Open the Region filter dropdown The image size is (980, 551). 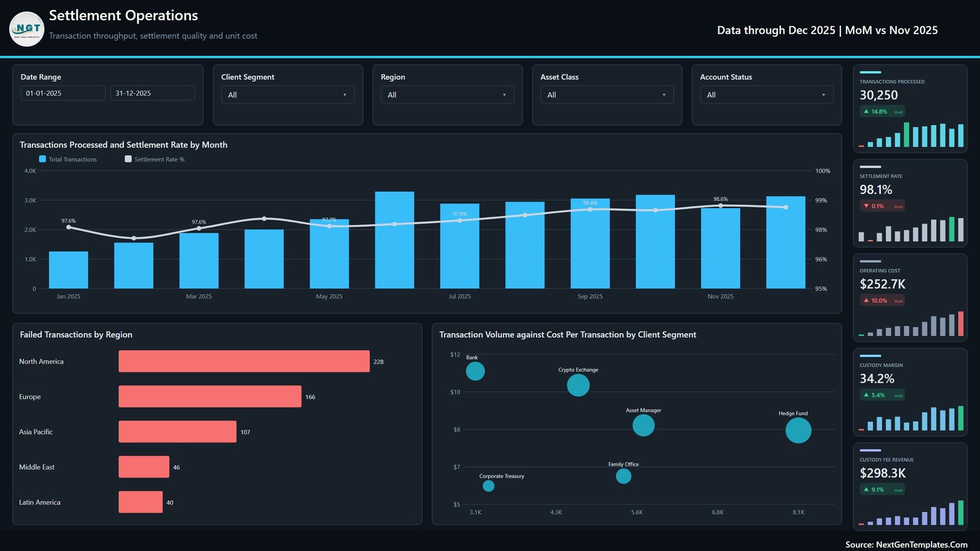[447, 95]
